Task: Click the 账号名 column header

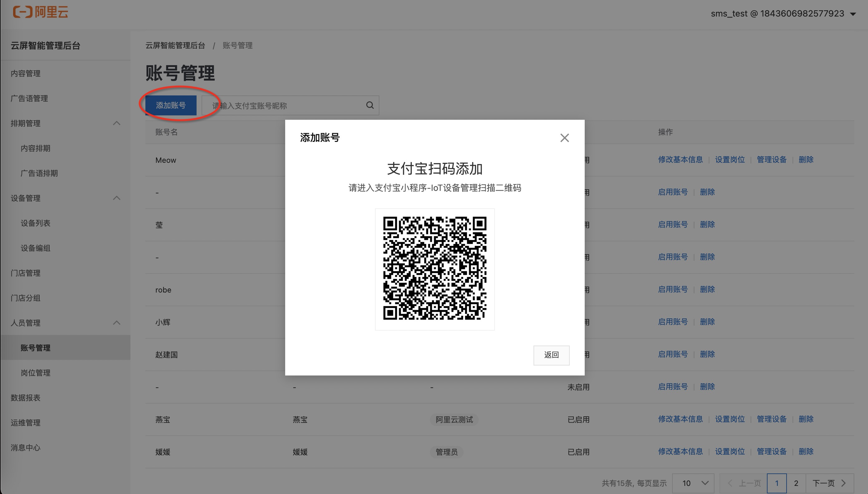Action: 166,132
